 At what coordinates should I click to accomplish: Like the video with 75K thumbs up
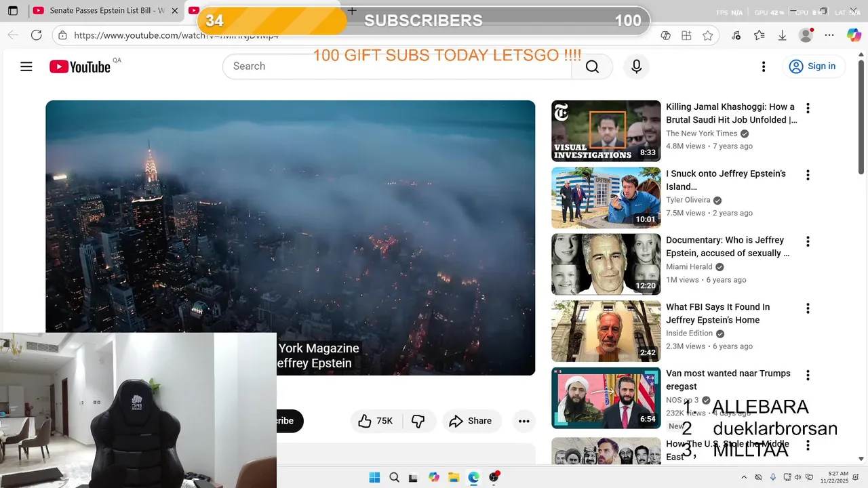[x=376, y=421]
